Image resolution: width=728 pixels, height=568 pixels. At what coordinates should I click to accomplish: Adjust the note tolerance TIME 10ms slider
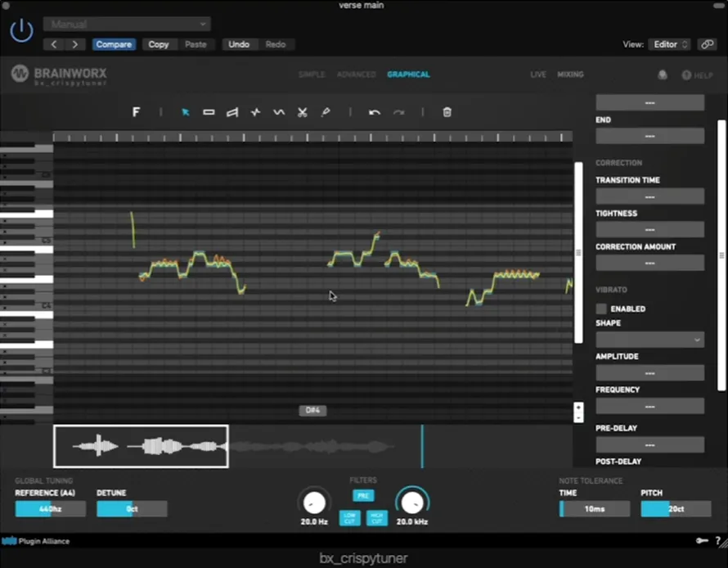pyautogui.click(x=595, y=508)
